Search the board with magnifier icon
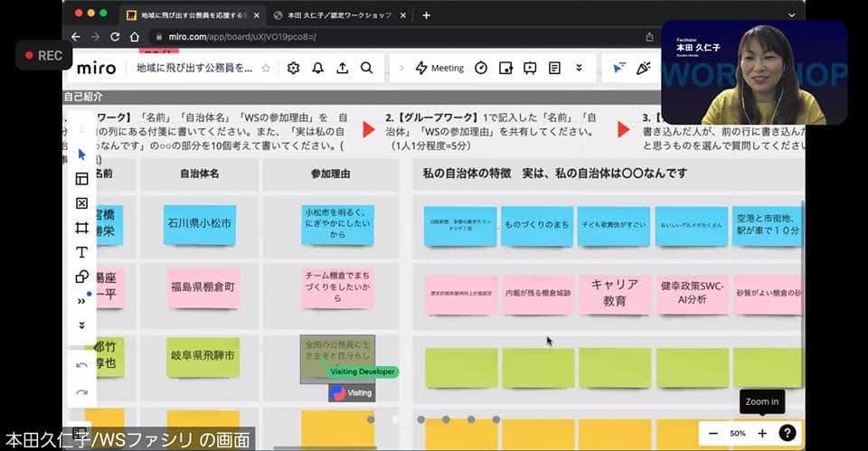The height and width of the screenshot is (451, 868). coord(366,68)
